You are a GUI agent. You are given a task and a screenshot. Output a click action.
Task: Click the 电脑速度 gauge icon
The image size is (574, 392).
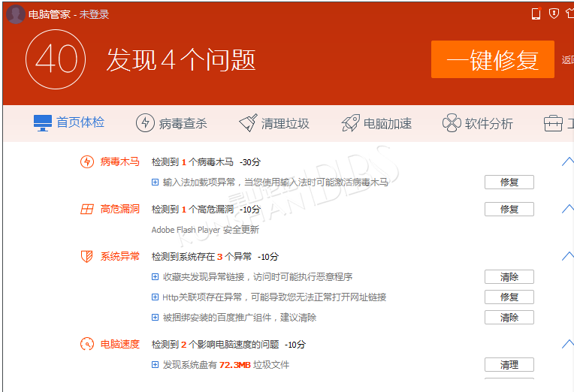(x=87, y=344)
